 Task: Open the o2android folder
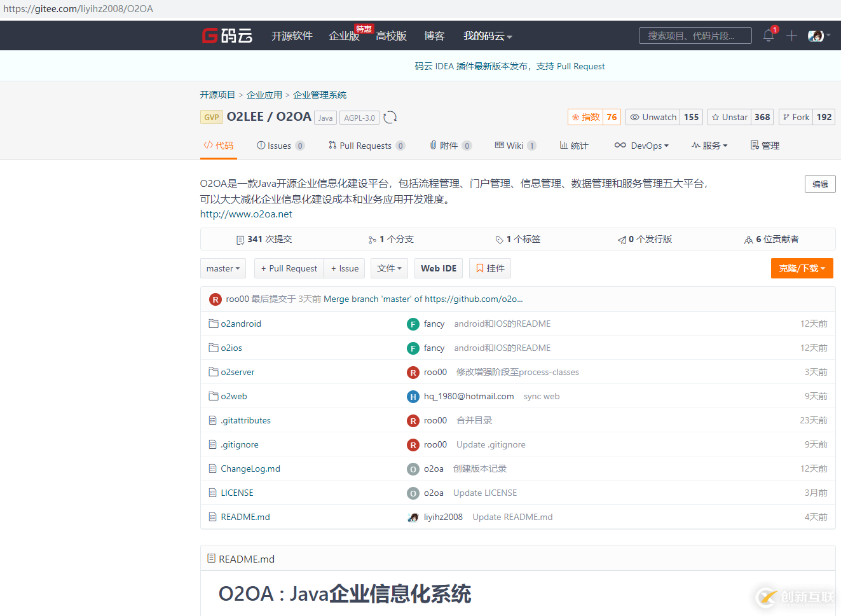coord(242,324)
